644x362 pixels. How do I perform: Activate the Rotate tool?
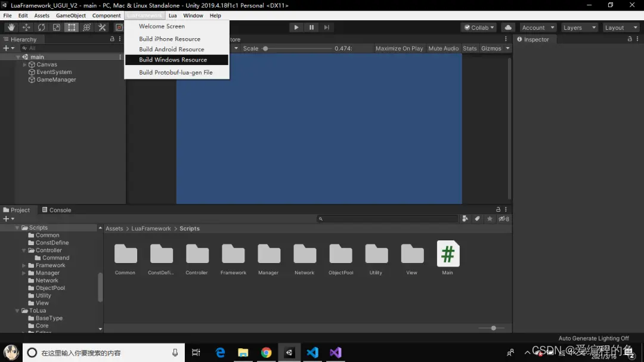[x=41, y=27]
